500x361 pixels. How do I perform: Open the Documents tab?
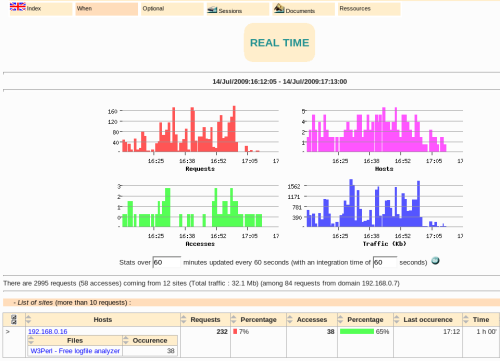[x=304, y=9]
